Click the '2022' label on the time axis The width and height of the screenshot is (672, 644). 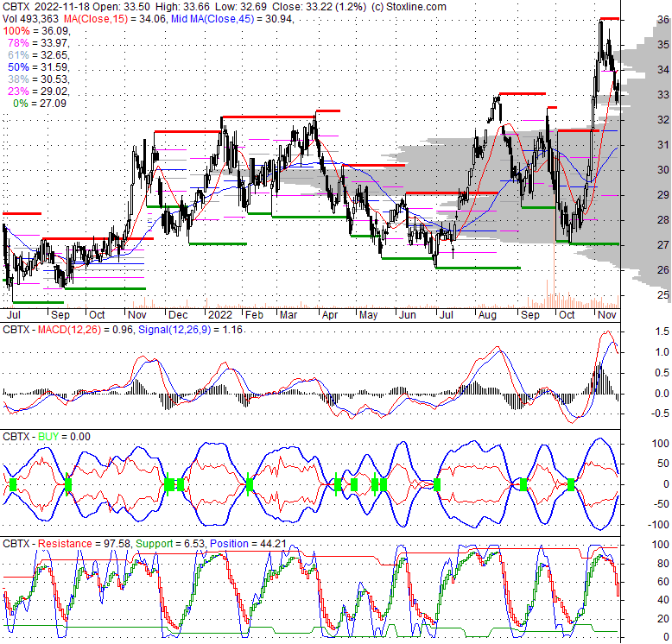[220, 315]
